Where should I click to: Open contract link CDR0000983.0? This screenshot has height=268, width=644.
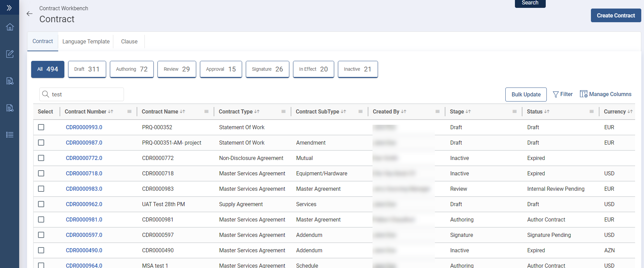coord(84,189)
